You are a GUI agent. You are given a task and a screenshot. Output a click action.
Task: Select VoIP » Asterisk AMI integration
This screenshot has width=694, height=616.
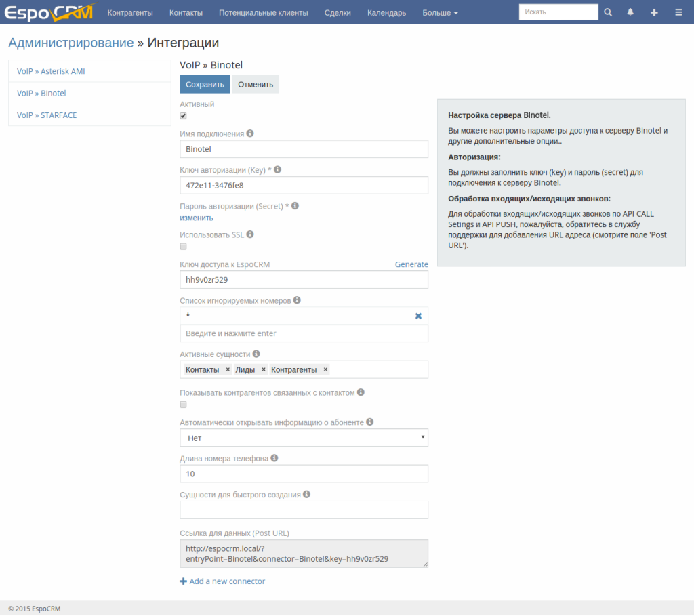point(51,71)
